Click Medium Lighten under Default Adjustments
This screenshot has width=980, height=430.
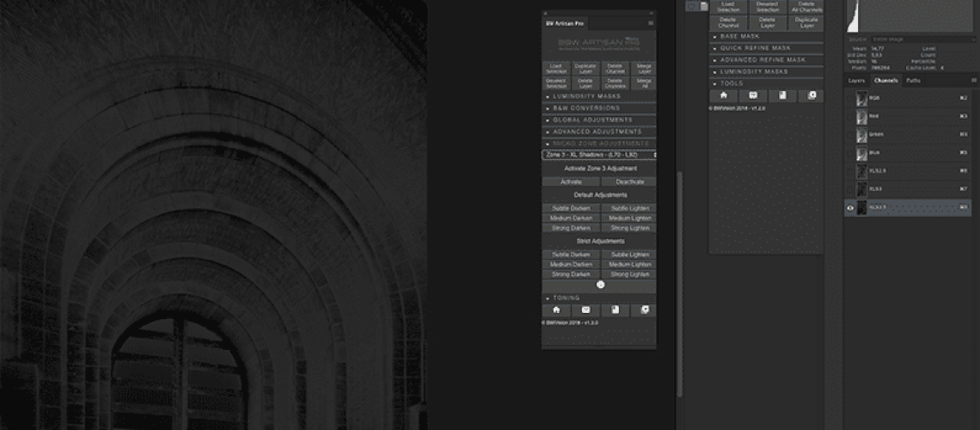click(x=629, y=218)
